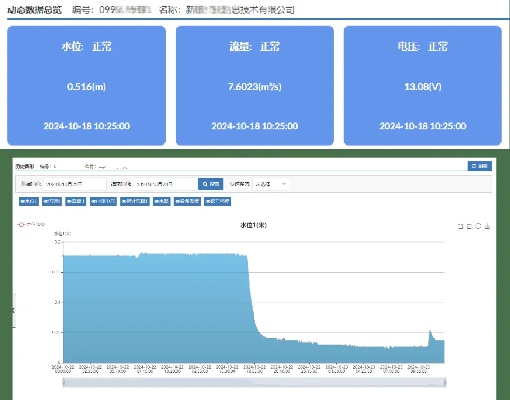The width and height of the screenshot is (510, 400).
Task: Click the timestamp on the 电压 card
Action: coord(423,126)
